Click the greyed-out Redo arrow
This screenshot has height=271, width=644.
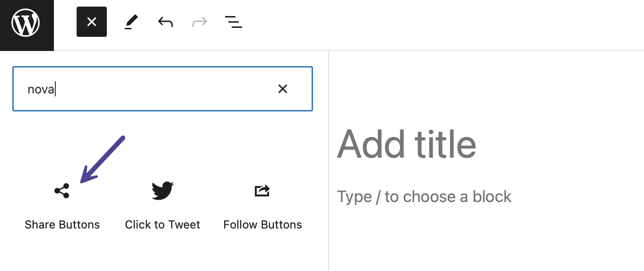pos(200,22)
